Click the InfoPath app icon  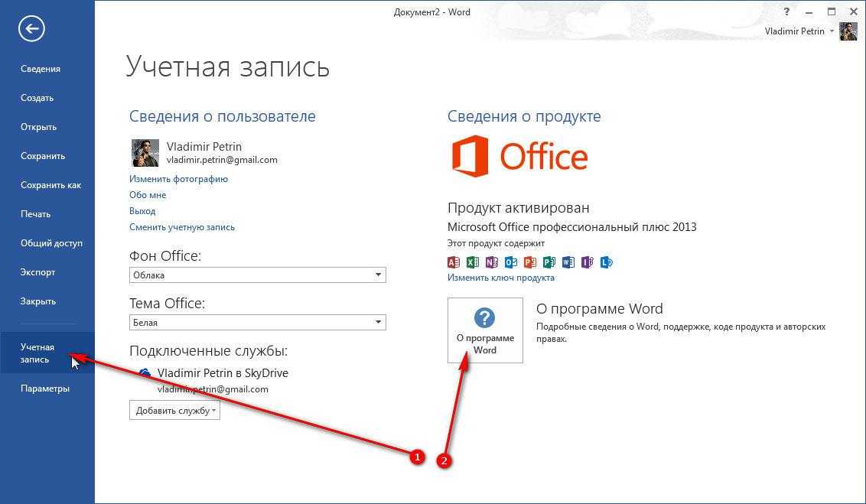tap(587, 262)
